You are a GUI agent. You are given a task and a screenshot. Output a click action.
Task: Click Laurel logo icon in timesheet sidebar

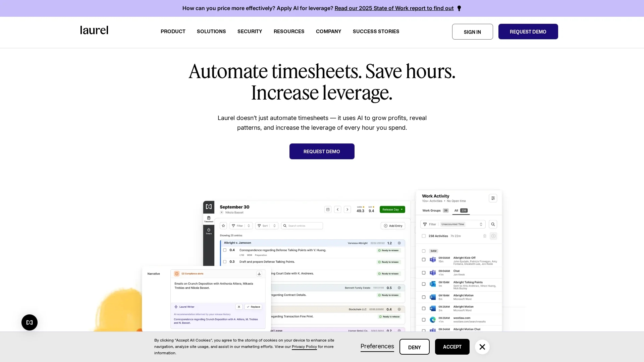209,207
